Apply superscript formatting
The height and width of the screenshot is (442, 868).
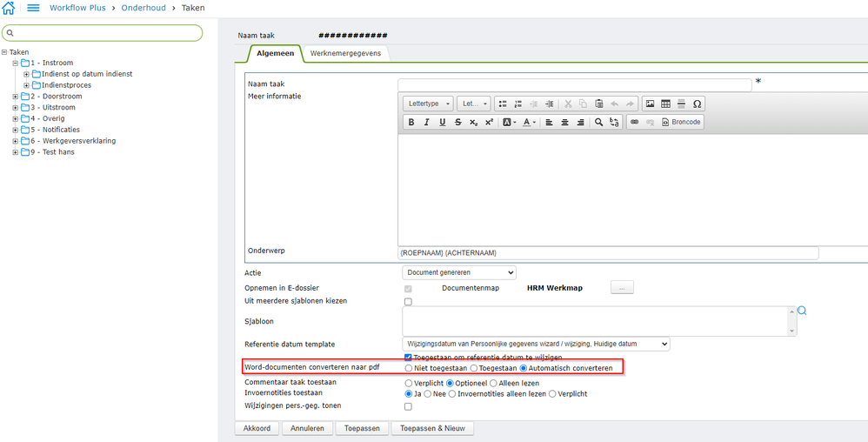coord(489,123)
